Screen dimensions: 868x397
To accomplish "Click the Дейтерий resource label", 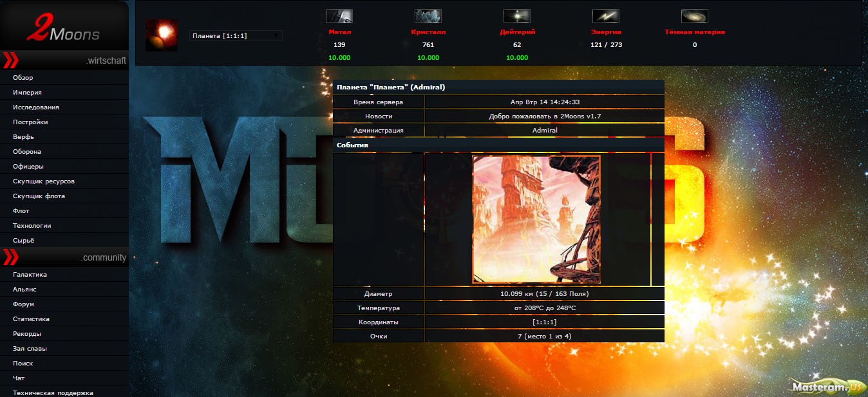I will (517, 32).
